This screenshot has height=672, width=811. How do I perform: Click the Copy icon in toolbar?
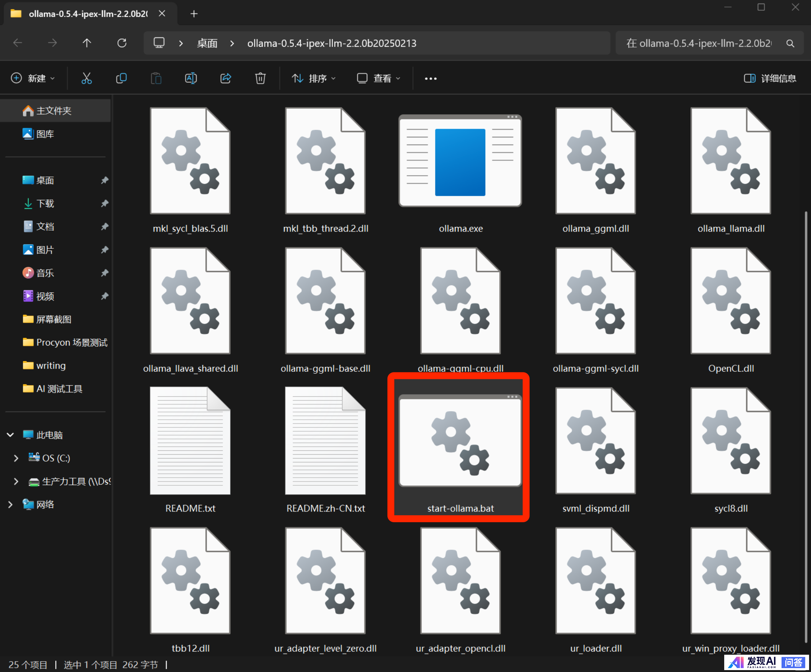coord(121,78)
